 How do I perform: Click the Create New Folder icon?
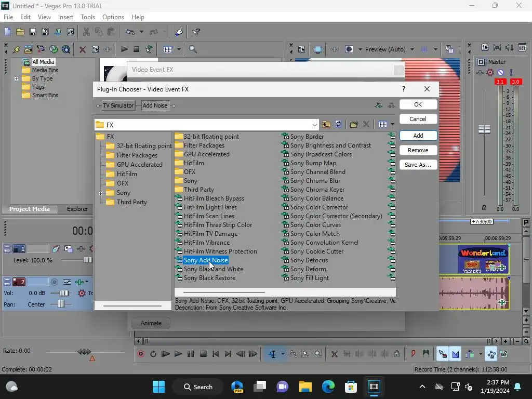(x=354, y=125)
